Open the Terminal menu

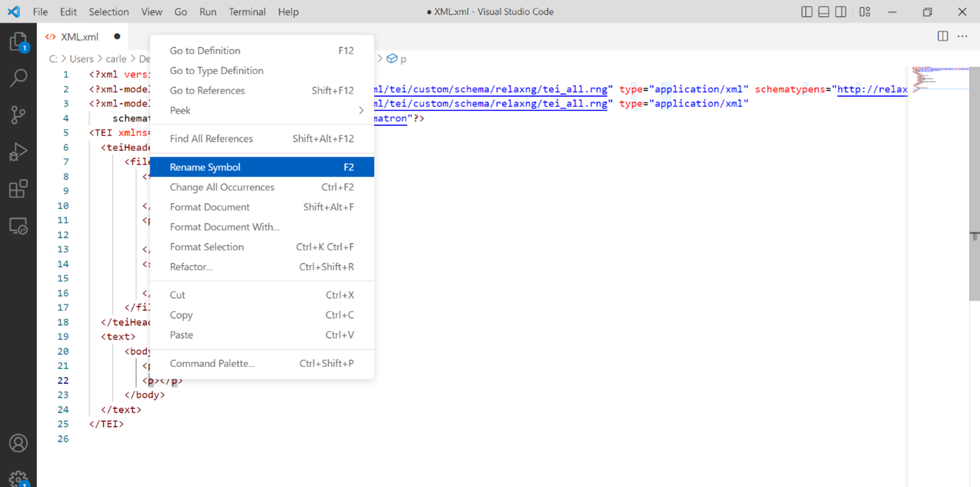tap(247, 11)
